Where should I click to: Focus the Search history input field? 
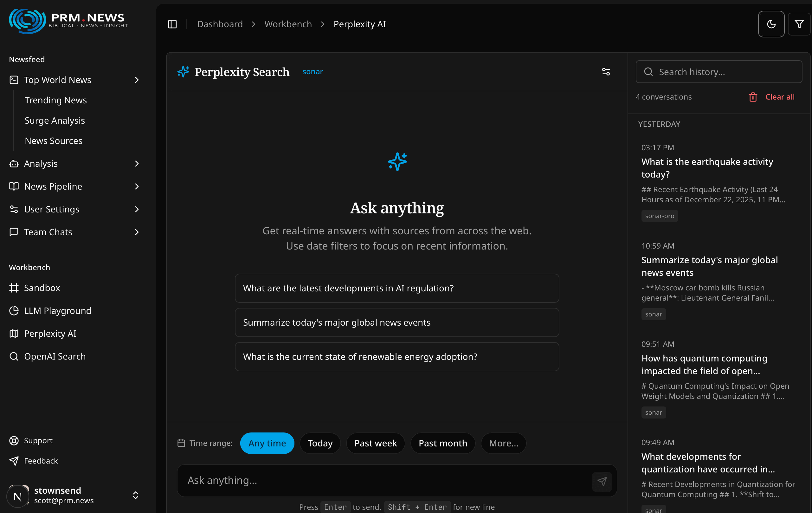pyautogui.click(x=719, y=72)
